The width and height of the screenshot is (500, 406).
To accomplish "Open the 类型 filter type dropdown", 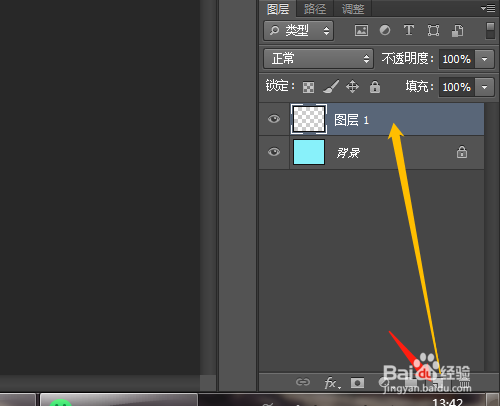I will tap(298, 31).
